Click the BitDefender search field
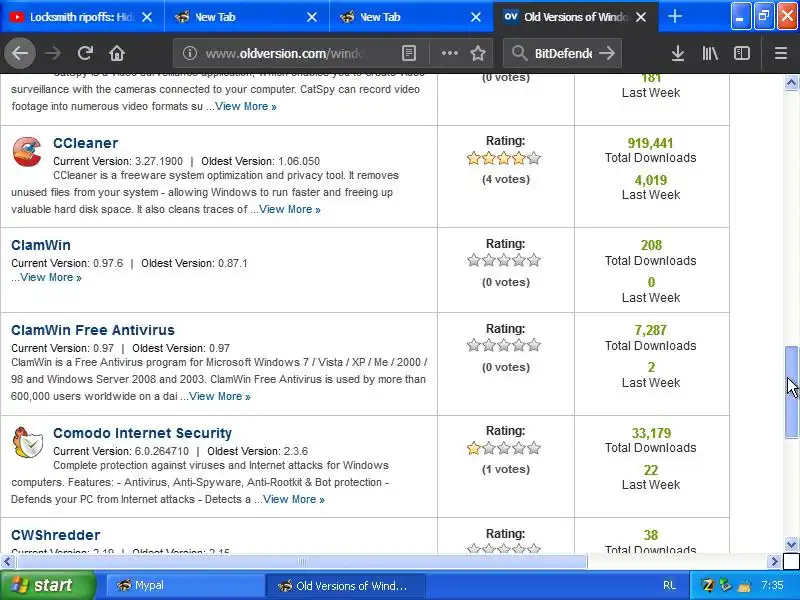 tap(563, 53)
